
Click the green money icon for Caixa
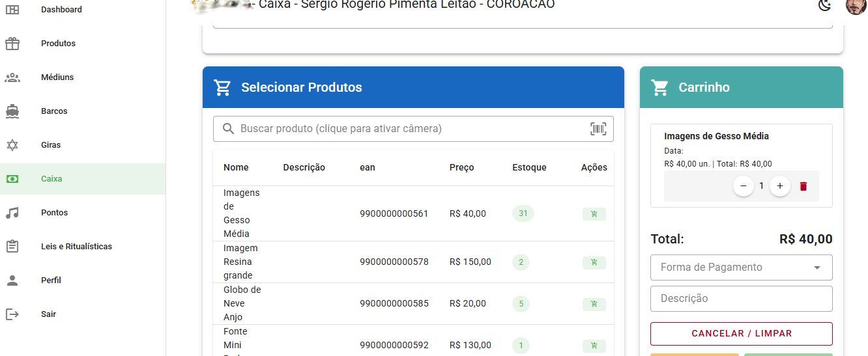pyautogui.click(x=12, y=179)
